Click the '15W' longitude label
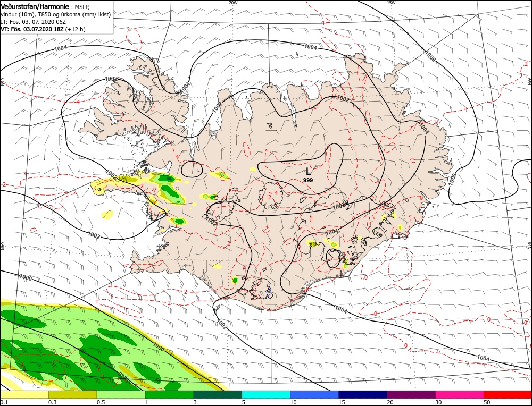This screenshot has height=406, width=532. pos(391,2)
